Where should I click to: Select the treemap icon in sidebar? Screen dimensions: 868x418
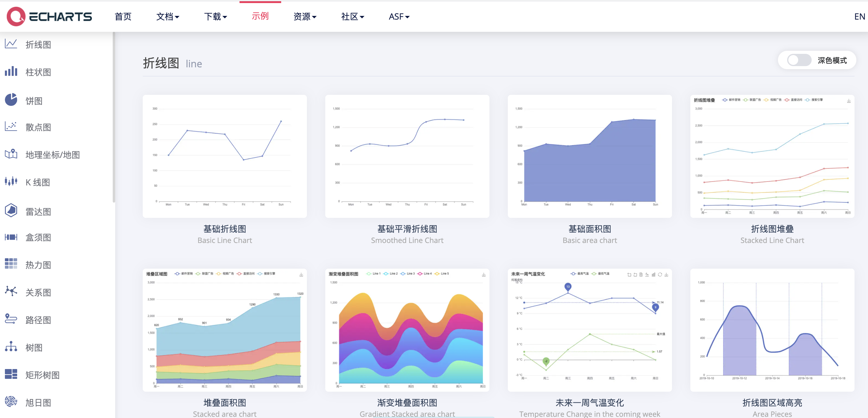[11, 374]
